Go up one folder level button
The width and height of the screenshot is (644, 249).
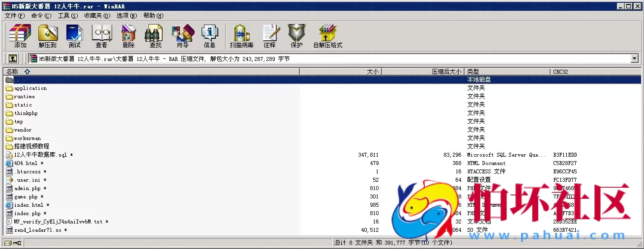point(13,58)
